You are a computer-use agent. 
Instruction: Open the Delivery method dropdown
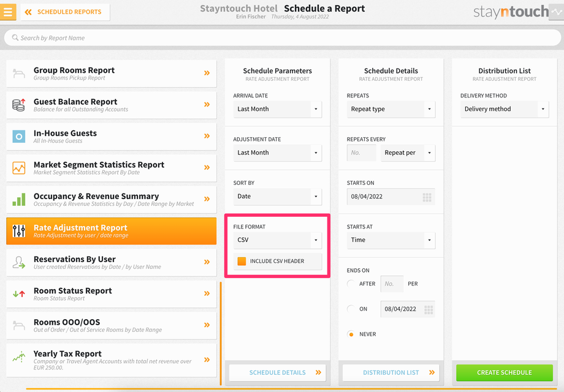(x=505, y=109)
